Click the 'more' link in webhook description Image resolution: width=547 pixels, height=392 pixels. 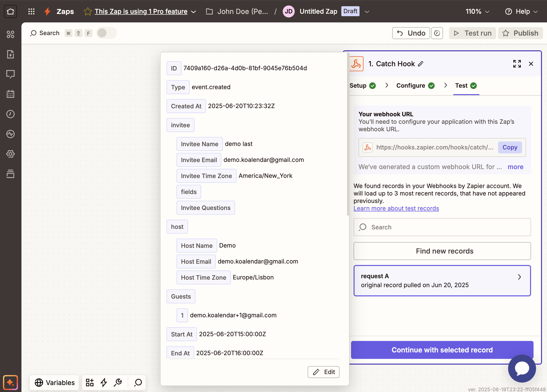tap(516, 167)
